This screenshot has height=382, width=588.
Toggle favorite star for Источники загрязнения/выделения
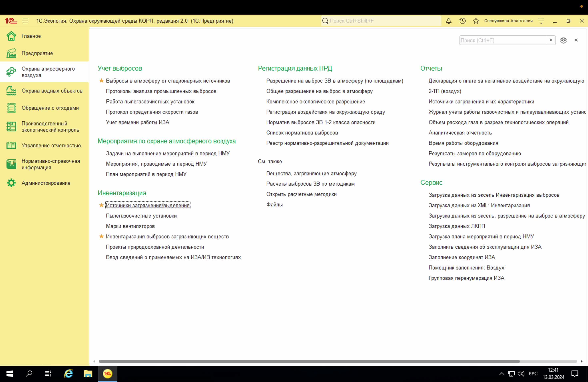tap(101, 205)
